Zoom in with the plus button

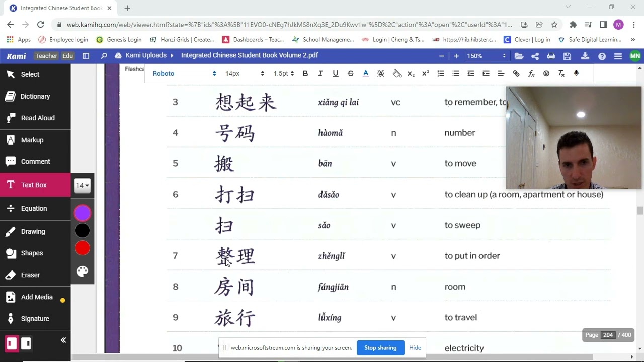pos(456,56)
